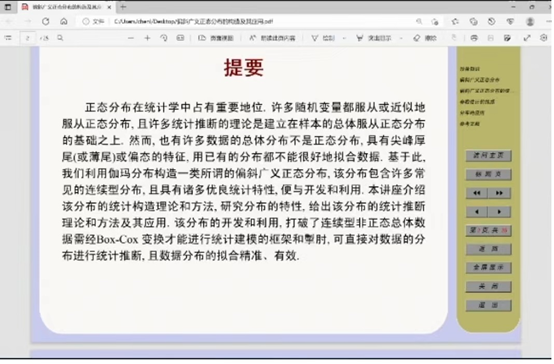
Task: Click the 标题页 button
Action: [x=488, y=174]
